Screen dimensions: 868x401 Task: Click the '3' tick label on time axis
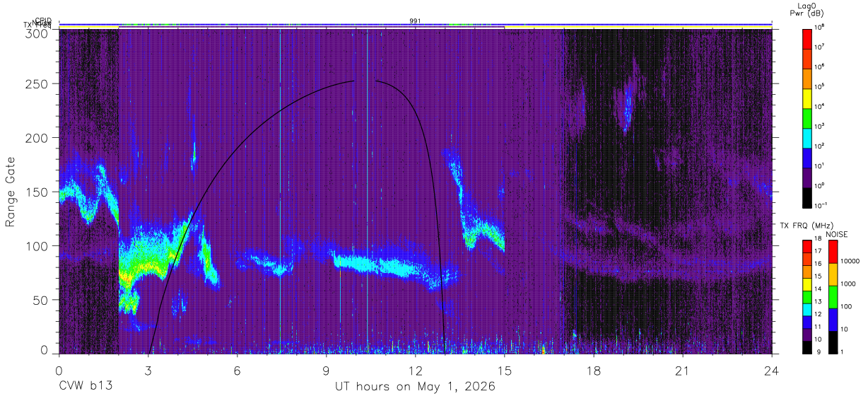point(148,371)
